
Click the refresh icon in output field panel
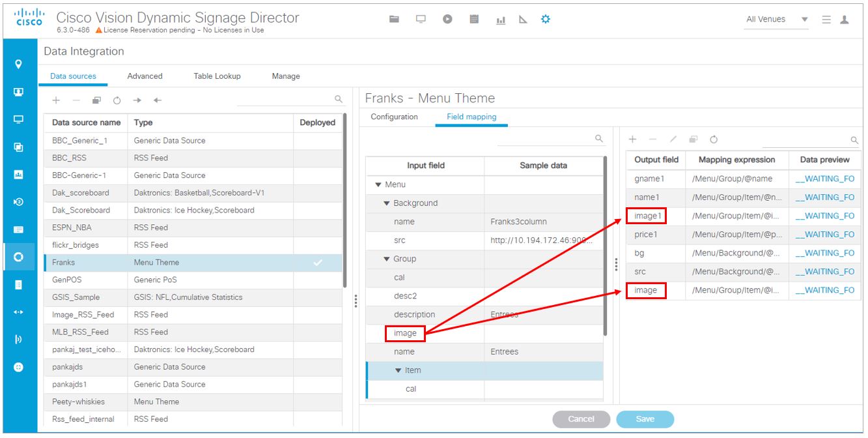[x=714, y=139]
